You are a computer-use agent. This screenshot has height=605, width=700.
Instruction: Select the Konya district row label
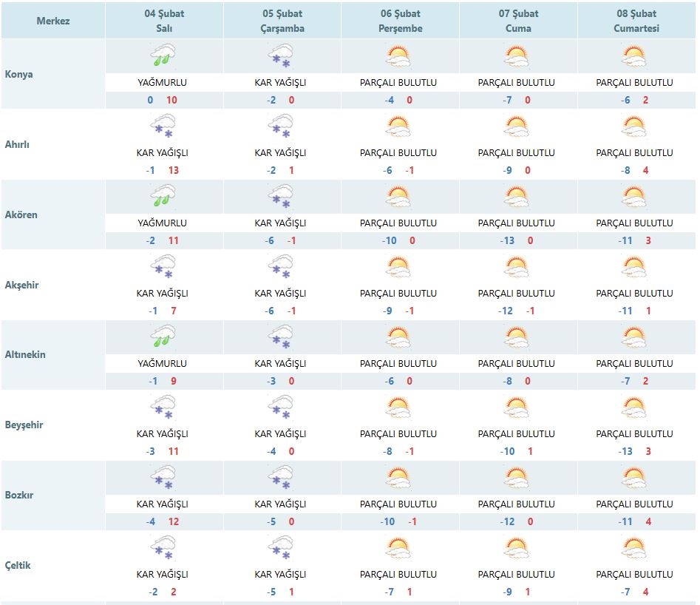[19, 75]
